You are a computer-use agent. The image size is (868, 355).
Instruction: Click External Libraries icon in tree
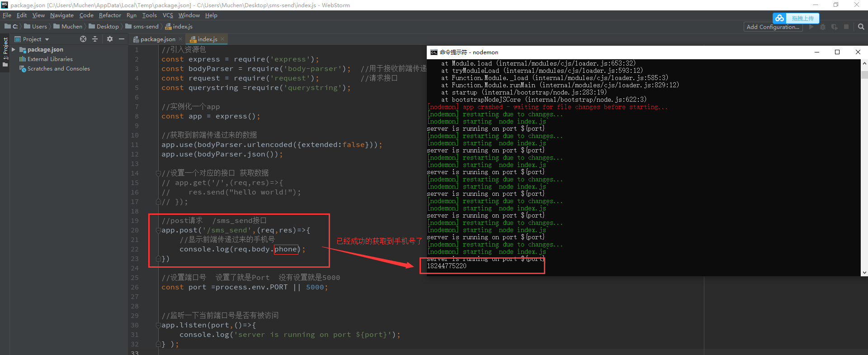click(22, 59)
